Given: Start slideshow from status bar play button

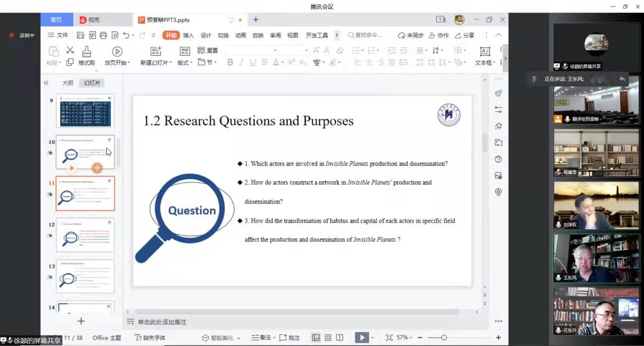Looking at the screenshot, I should click(x=361, y=337).
